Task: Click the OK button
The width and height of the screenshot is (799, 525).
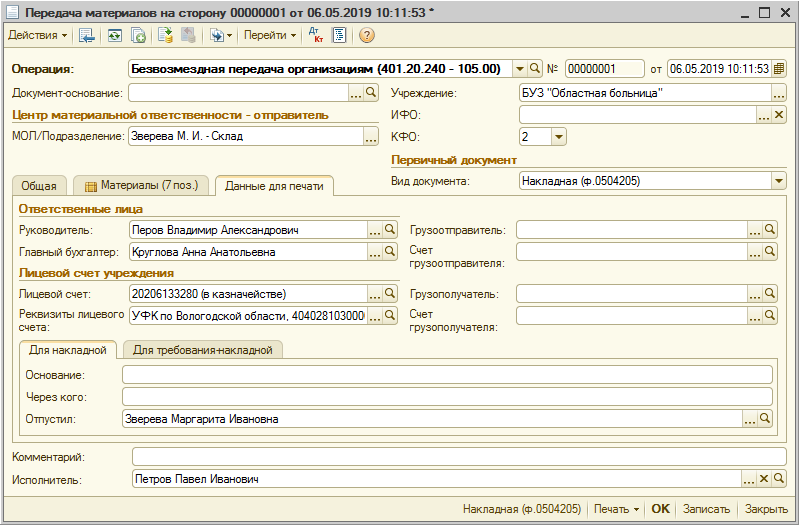Action: pos(660,509)
